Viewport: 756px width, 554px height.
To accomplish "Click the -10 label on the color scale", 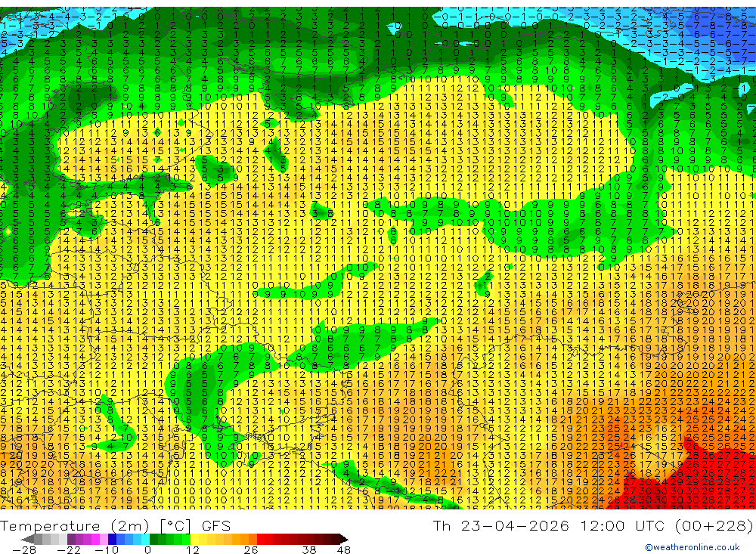I will click(x=105, y=549).
